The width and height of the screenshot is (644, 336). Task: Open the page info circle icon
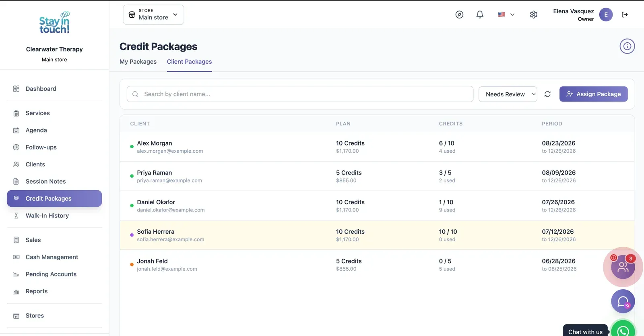point(627,46)
